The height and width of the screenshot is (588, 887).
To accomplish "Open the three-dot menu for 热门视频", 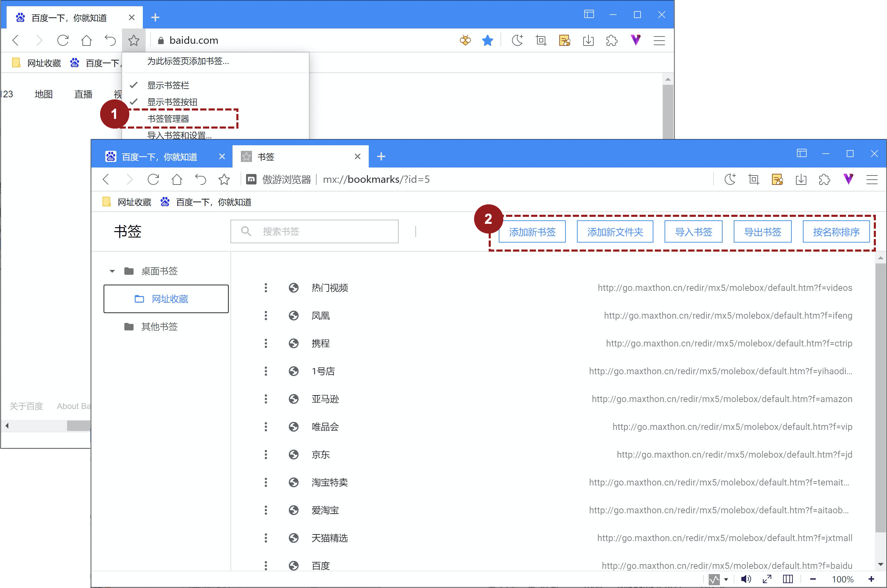I will [266, 288].
